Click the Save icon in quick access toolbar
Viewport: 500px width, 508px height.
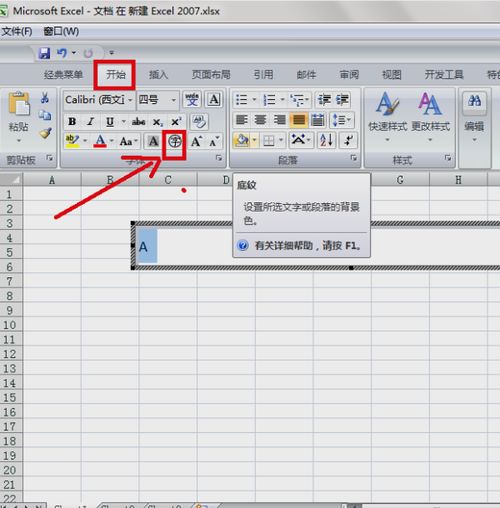44,53
